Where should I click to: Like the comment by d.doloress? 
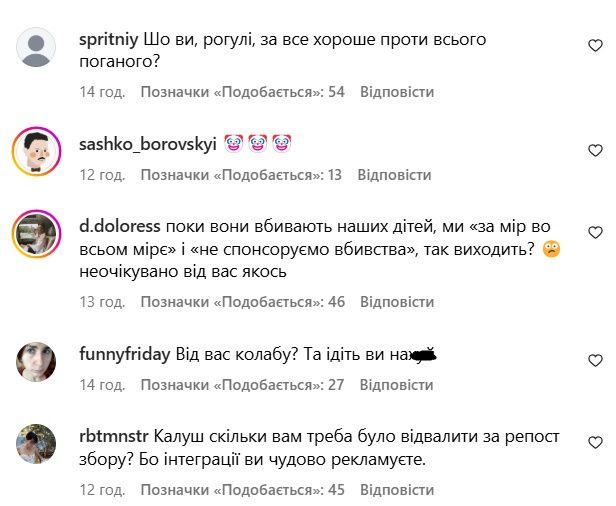pyautogui.click(x=595, y=233)
